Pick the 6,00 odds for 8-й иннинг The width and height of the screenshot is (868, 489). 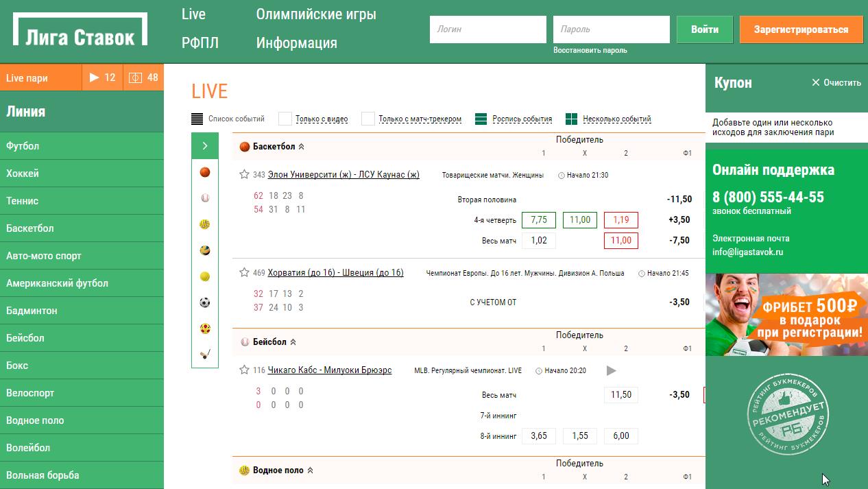click(x=621, y=436)
